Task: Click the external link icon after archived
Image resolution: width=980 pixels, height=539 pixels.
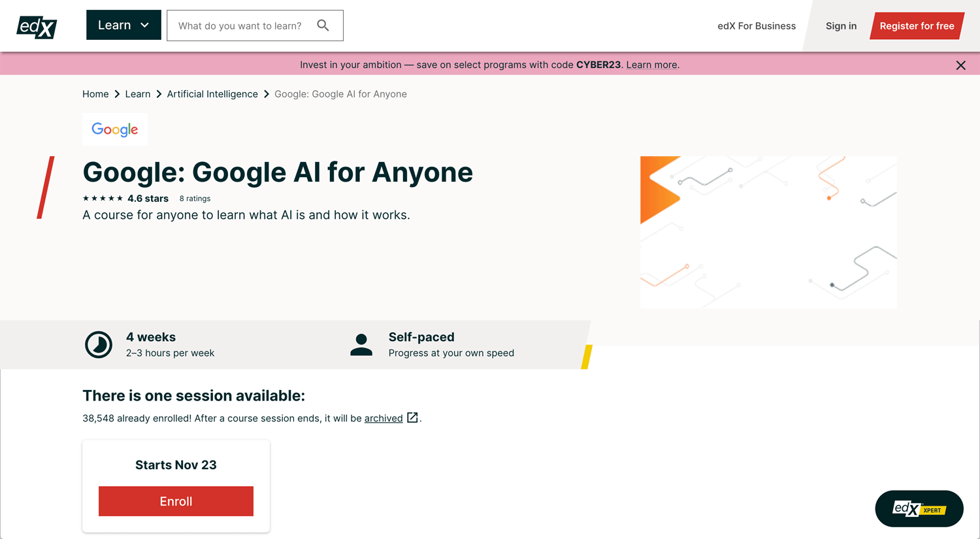Action: tap(412, 417)
